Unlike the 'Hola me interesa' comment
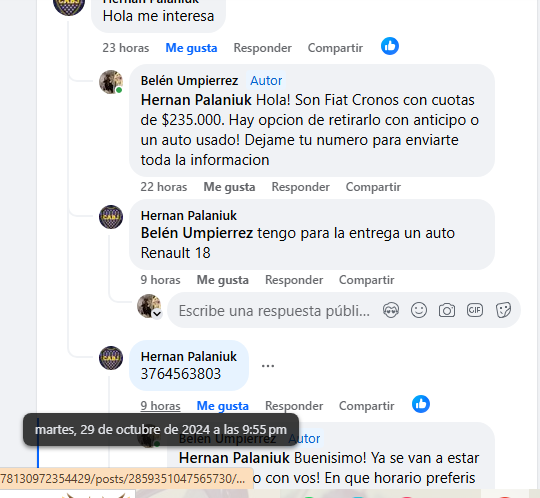Viewport: 540px width, 498px height. pyautogui.click(x=191, y=48)
